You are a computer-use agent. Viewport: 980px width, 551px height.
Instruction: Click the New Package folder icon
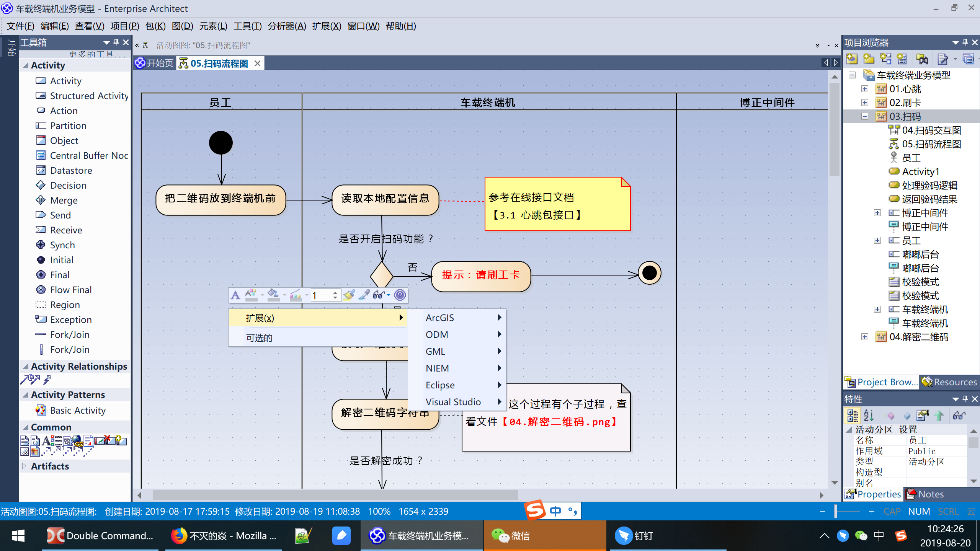(869, 59)
